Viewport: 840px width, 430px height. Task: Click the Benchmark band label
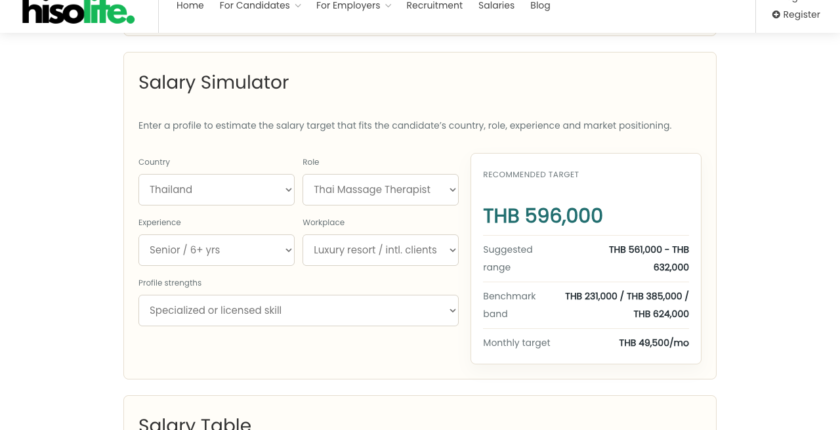click(x=509, y=305)
